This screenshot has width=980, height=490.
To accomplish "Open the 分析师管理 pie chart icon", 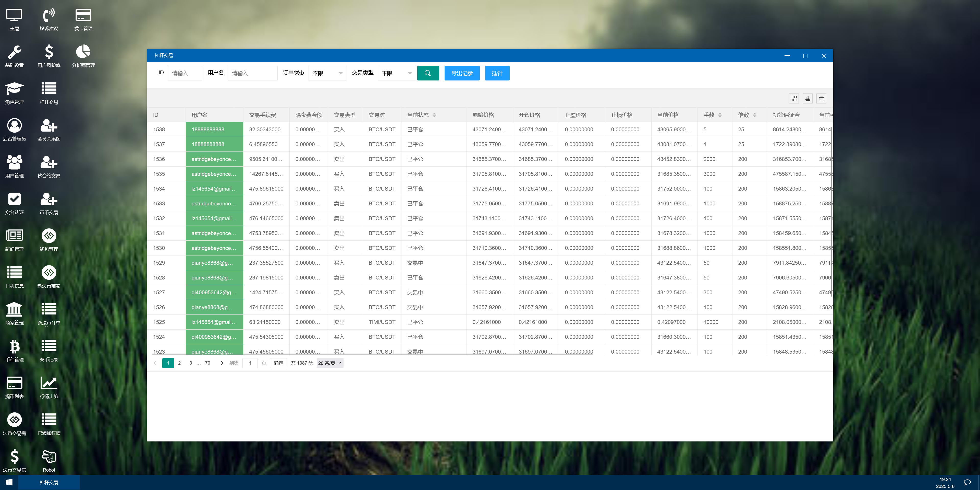I will [83, 56].
